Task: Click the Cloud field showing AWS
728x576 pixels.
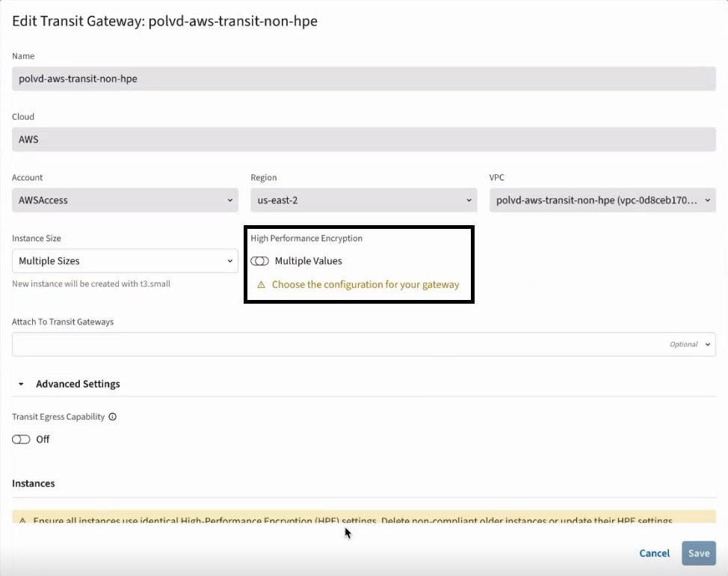Action: coord(364,139)
